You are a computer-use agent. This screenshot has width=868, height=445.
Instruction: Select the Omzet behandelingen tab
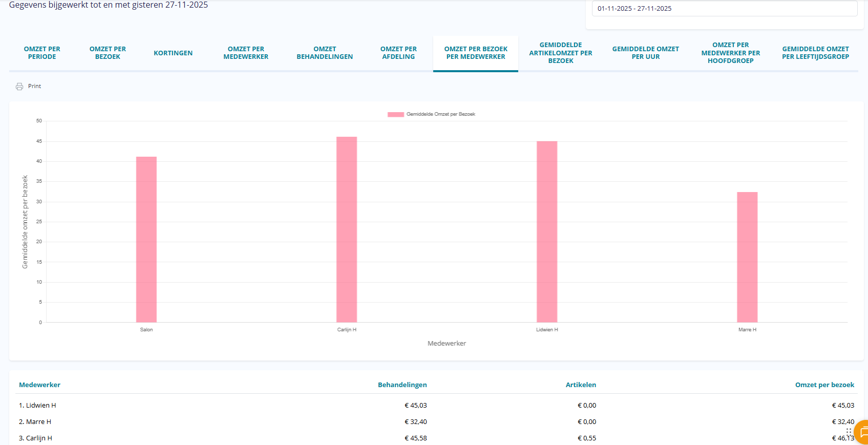pos(325,53)
